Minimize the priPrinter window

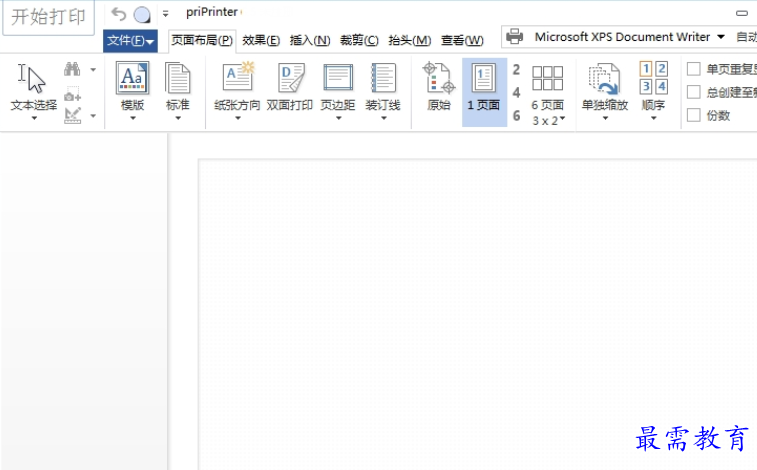[x=742, y=13]
